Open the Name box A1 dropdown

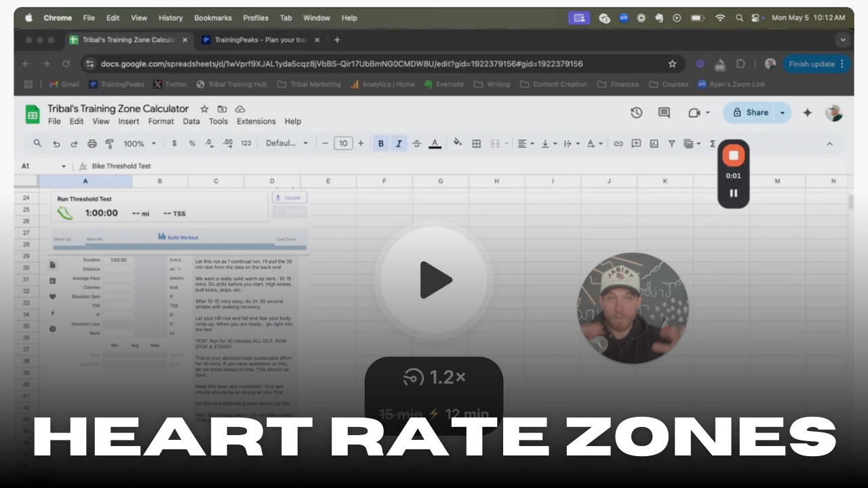(x=64, y=166)
